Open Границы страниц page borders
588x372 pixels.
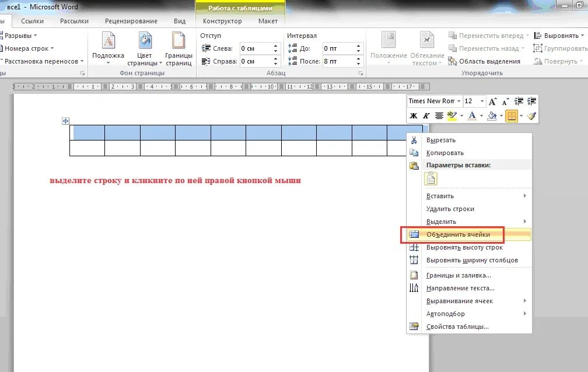(178, 49)
